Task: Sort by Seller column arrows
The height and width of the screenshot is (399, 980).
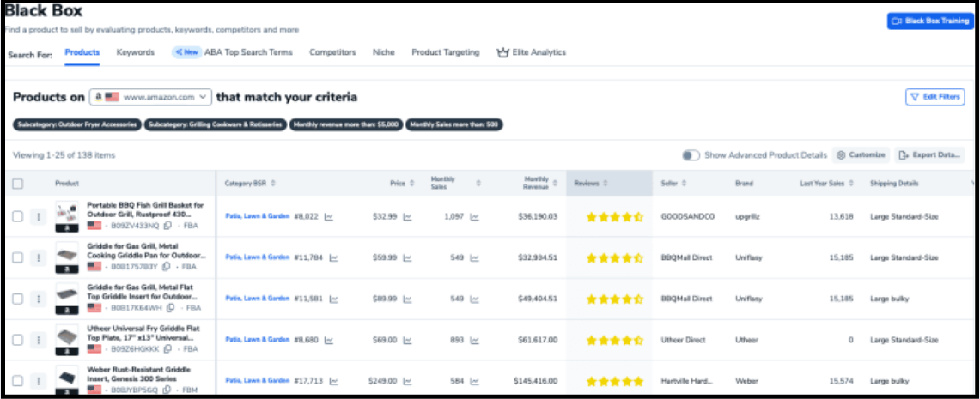Action: click(685, 184)
